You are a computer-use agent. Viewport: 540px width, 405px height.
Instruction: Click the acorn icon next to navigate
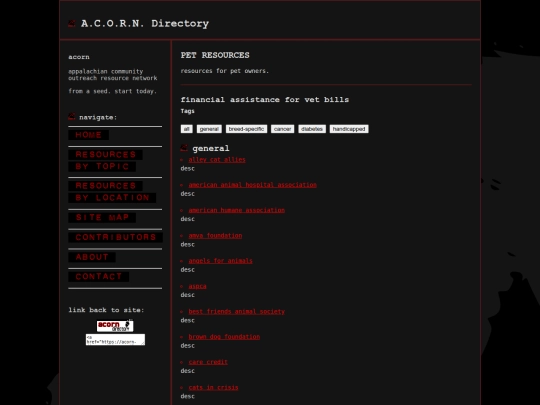click(x=72, y=117)
